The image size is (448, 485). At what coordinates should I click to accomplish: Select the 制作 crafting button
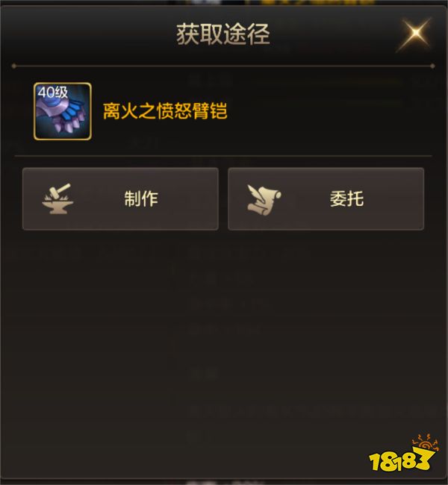pyautogui.click(x=120, y=199)
